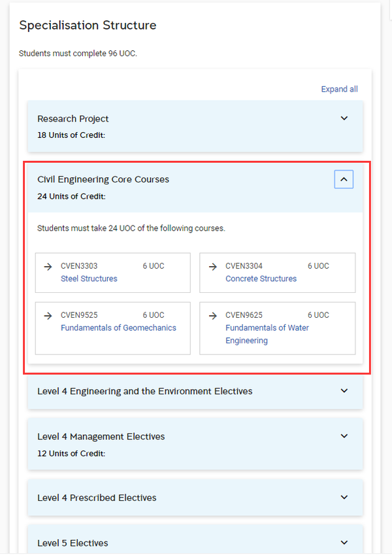Open the Steel Structures course link

[89, 279]
